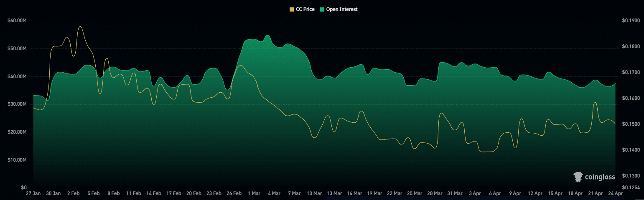644x200 pixels.
Task: Click the 21 Apr date label
Action: point(595,194)
